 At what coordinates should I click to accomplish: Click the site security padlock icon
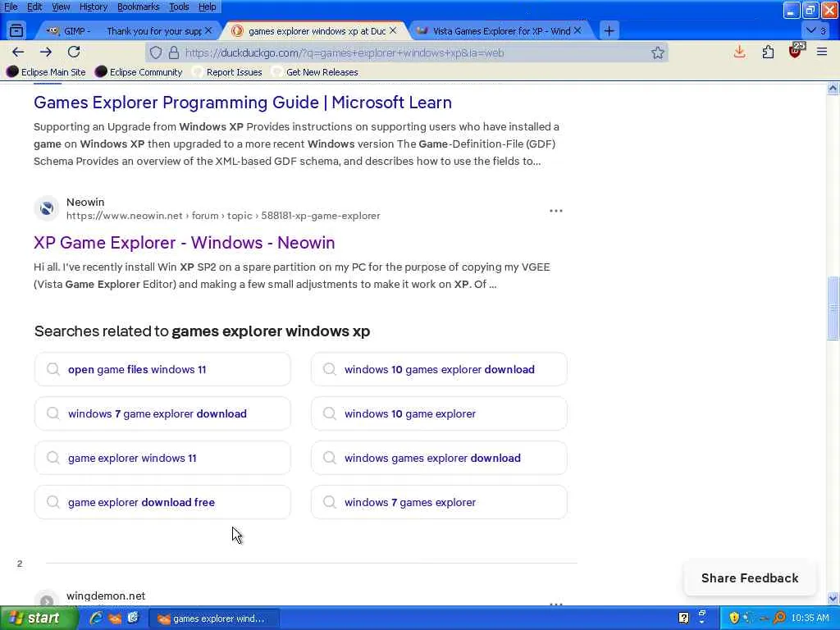pos(174,52)
